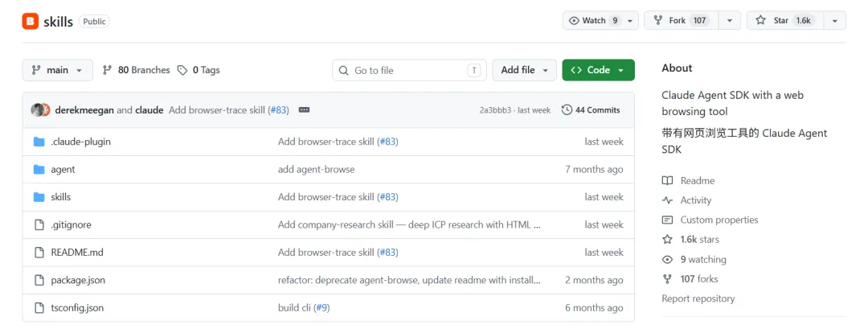868x329 pixels.
Task: Click derekmeegan's avatar thumbnail
Action: click(x=38, y=109)
